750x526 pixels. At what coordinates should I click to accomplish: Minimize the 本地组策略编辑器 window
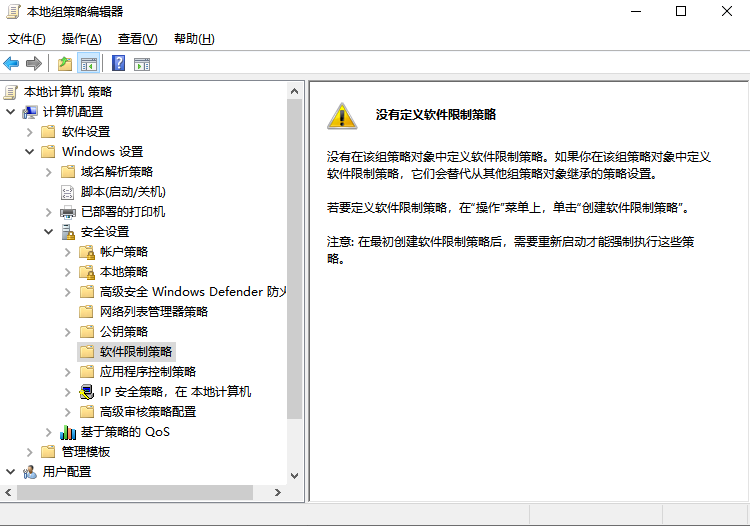tap(636, 11)
